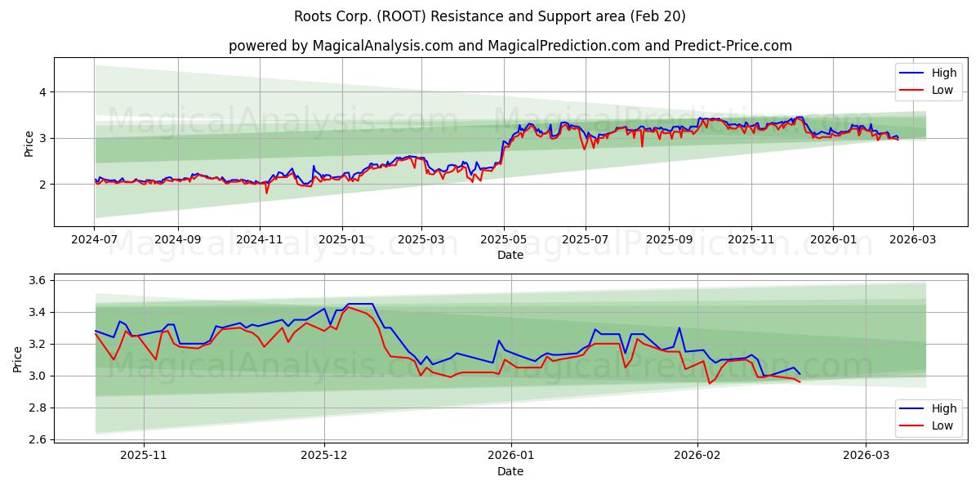Click the bottom chart 'Price' y-axis label

coord(18,359)
